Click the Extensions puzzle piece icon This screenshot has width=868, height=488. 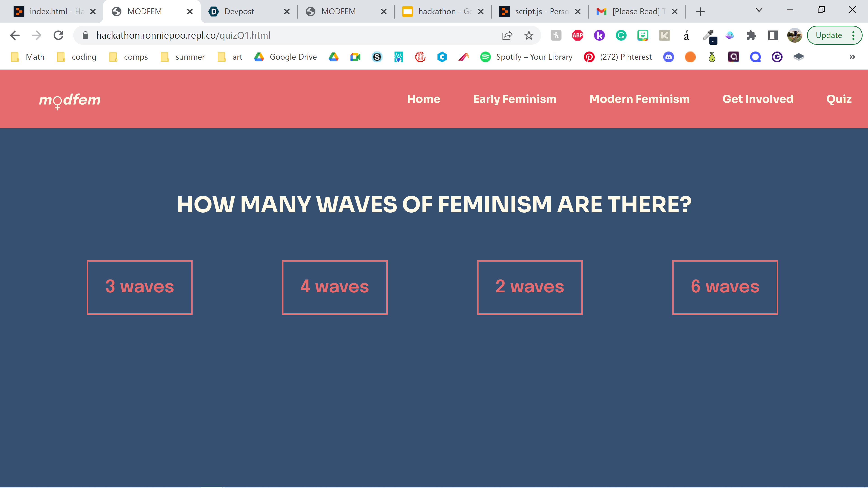point(751,35)
